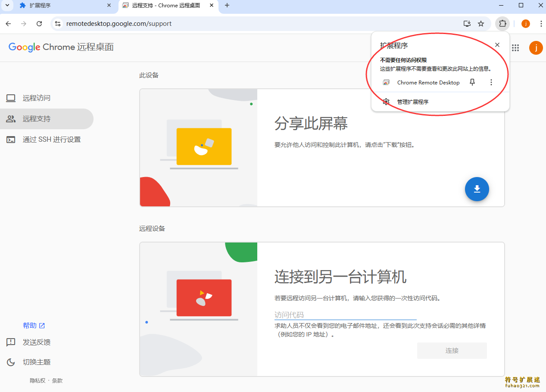Bookmark this page with the star icon
This screenshot has width=546, height=392.
481,24
